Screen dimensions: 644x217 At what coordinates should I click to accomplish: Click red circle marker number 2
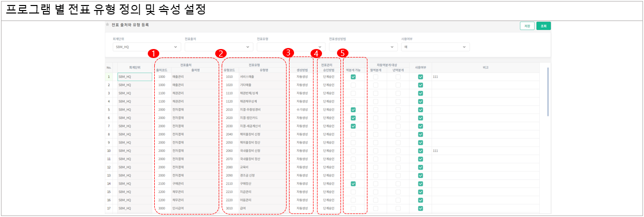(221, 52)
